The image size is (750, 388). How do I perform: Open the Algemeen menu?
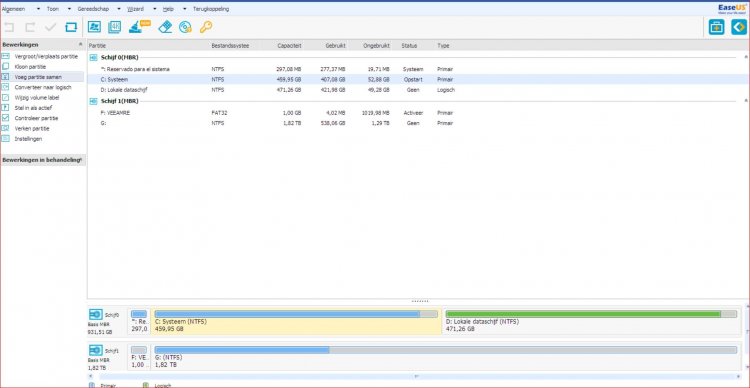[x=13, y=9]
